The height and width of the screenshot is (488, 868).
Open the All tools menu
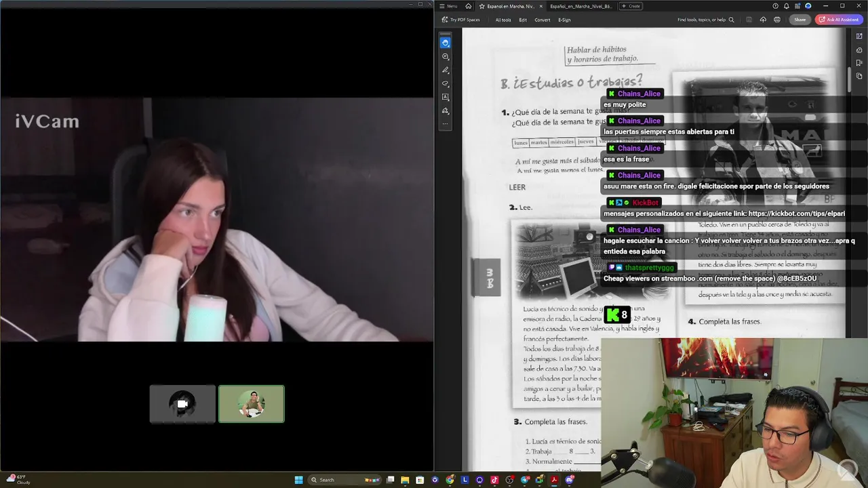503,20
